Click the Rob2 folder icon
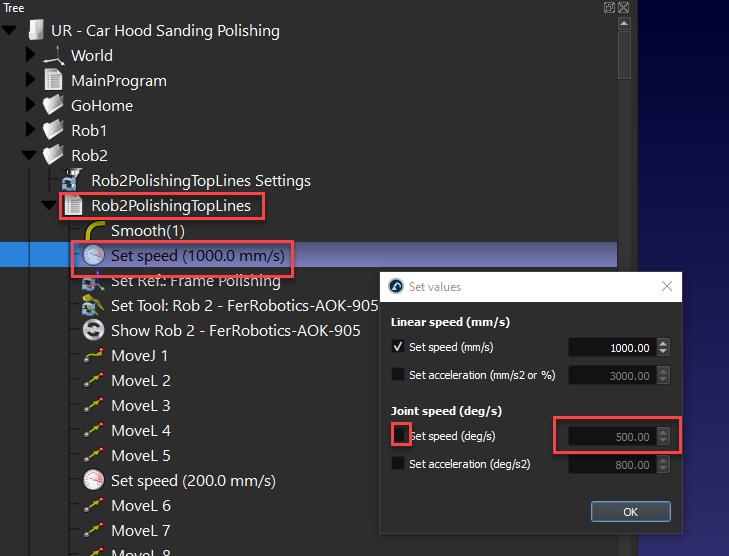Viewport: 729px width, 556px height. [53, 155]
